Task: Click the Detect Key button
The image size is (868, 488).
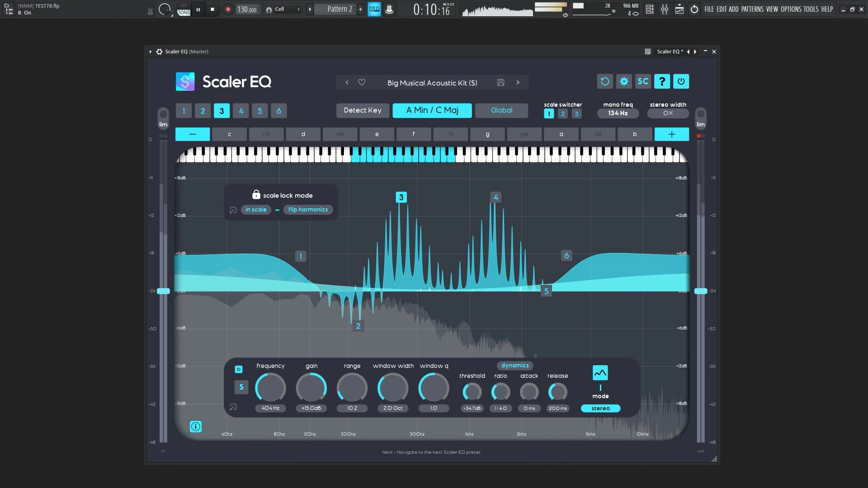Action: coord(363,110)
